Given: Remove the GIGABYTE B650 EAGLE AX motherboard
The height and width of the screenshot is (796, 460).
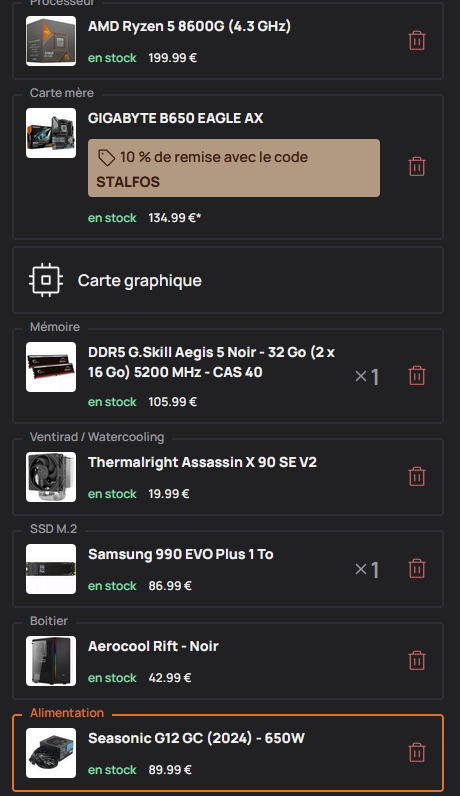Looking at the screenshot, I should [x=417, y=167].
